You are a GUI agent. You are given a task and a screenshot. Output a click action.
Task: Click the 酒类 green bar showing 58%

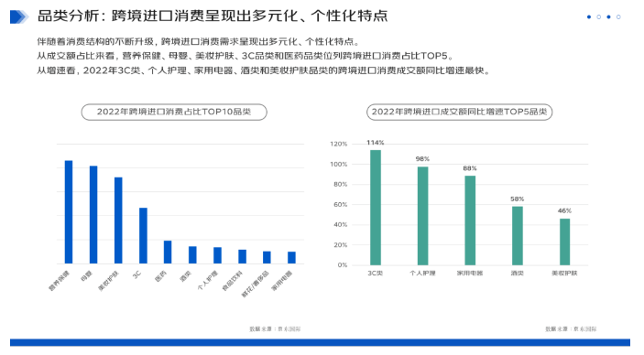(518, 235)
